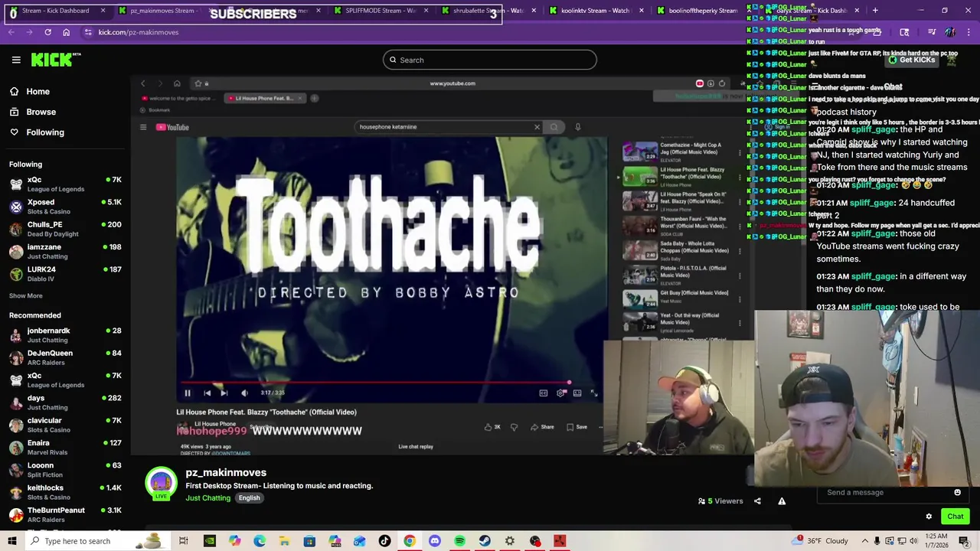Enter YouTube fullscreen mode

pos(594,393)
